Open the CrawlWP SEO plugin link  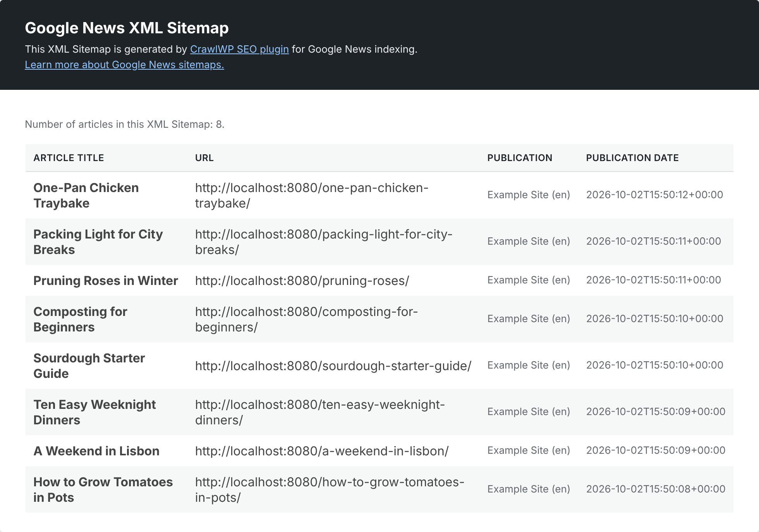pos(239,49)
